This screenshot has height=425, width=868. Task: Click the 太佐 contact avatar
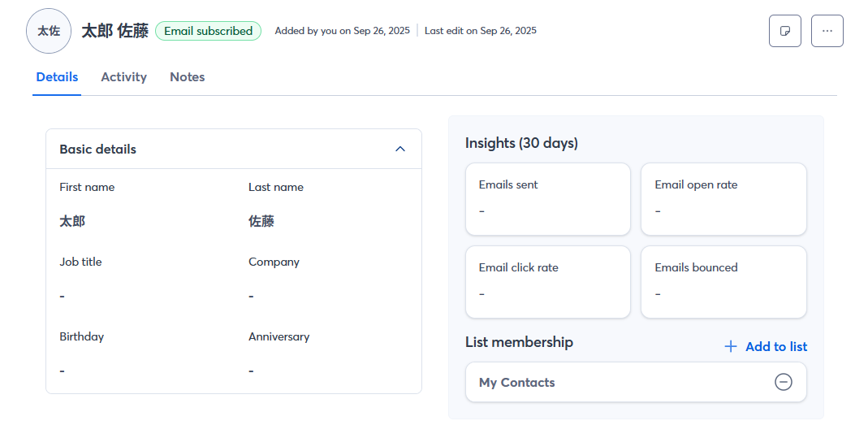[x=49, y=31]
